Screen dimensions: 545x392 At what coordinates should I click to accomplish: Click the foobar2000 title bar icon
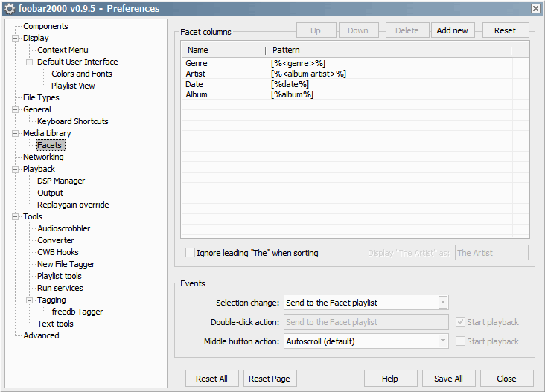[10, 9]
